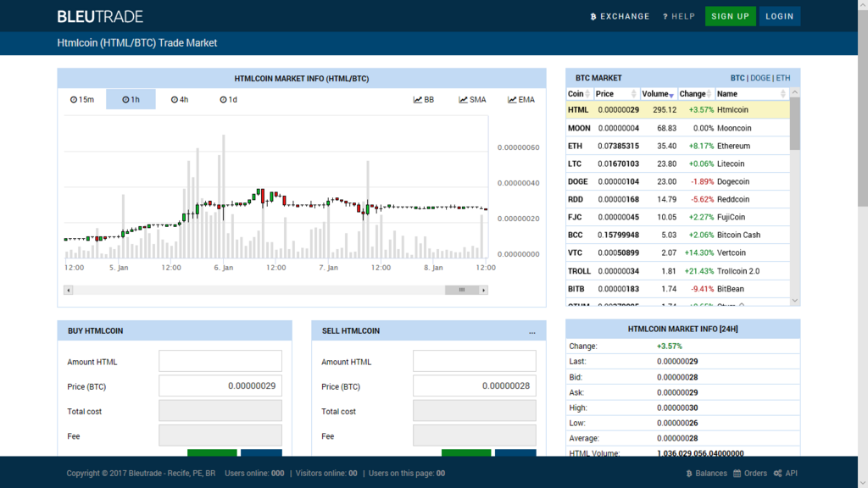
Task: Select the VTC Vertcoin market row
Action: point(678,252)
